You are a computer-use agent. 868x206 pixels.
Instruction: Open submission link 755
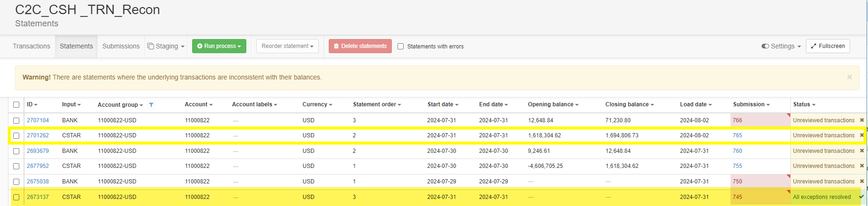tap(738, 166)
